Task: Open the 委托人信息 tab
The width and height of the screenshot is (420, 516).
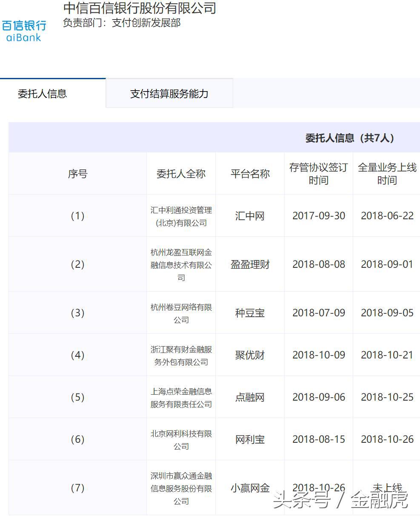Action: click(x=42, y=94)
